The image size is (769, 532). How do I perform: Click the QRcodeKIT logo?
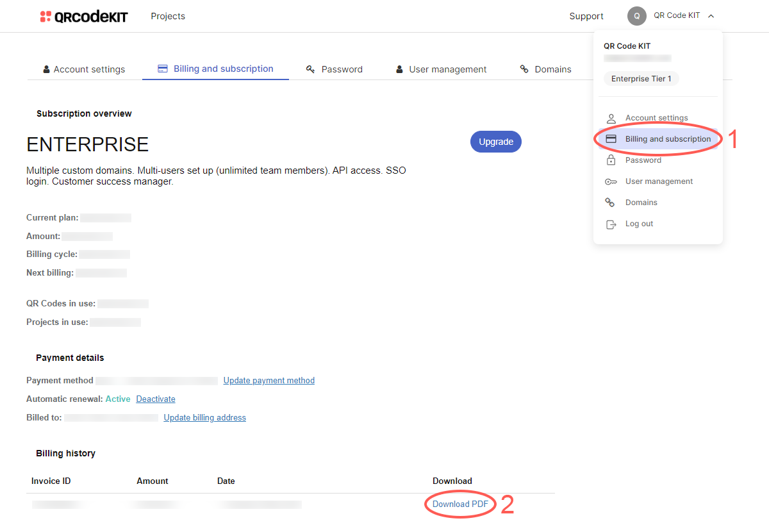tap(83, 16)
